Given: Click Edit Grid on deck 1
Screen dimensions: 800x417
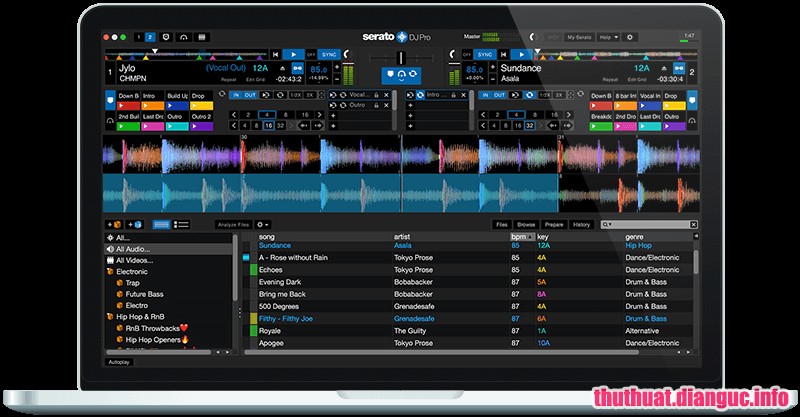Looking at the screenshot, I should [255, 80].
